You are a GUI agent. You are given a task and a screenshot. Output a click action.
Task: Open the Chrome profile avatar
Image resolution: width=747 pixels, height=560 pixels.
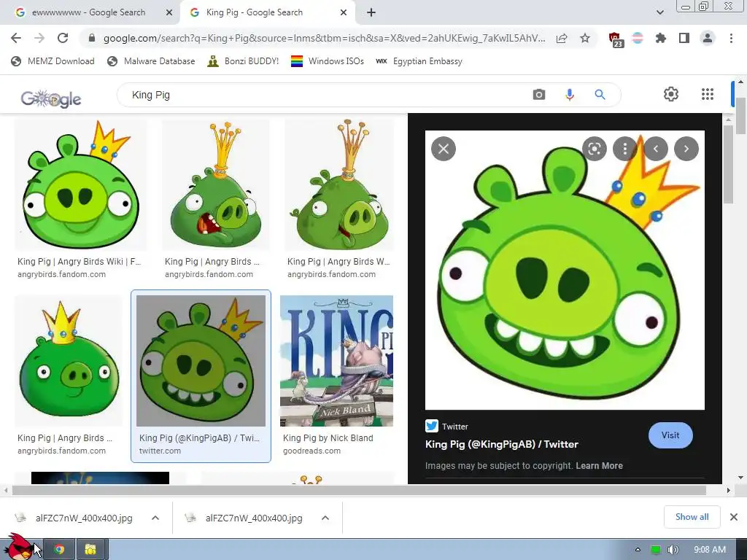click(x=708, y=38)
